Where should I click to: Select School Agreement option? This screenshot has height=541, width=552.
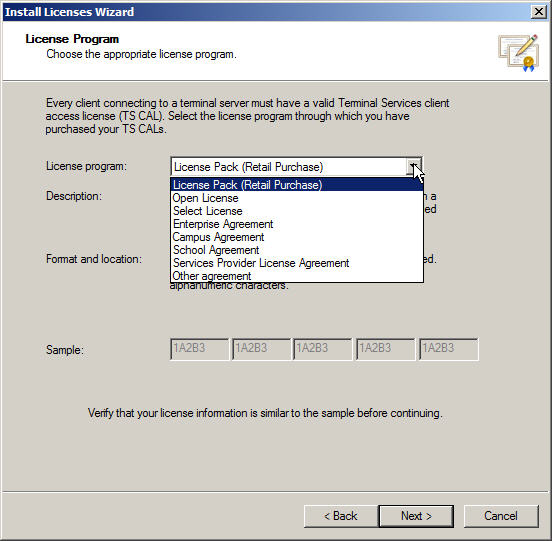click(297, 250)
